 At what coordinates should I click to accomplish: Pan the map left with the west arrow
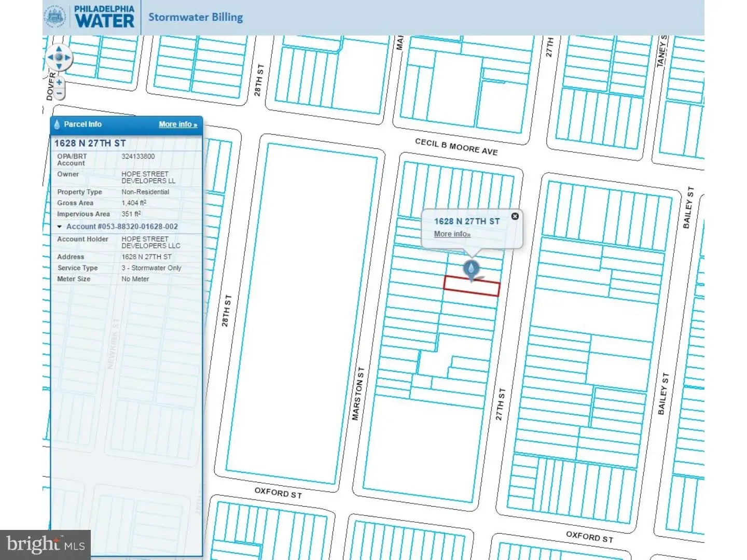click(50, 58)
